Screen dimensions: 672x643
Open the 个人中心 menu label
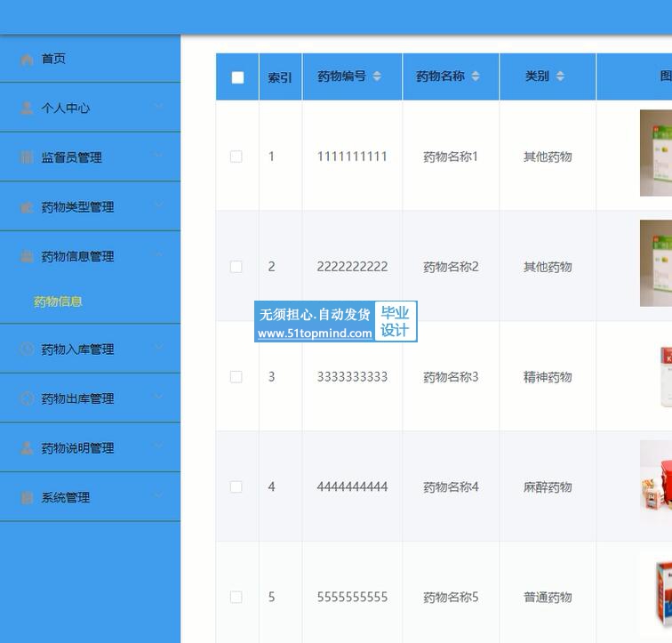66,108
